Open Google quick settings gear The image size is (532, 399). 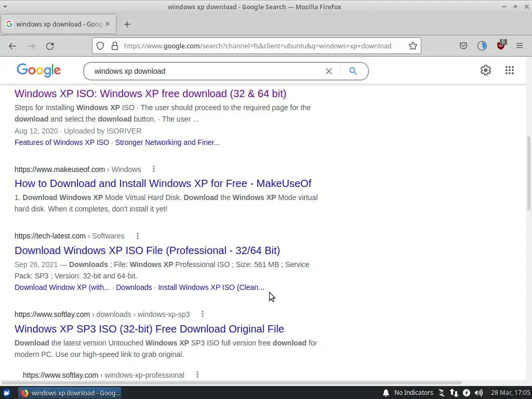tap(486, 70)
